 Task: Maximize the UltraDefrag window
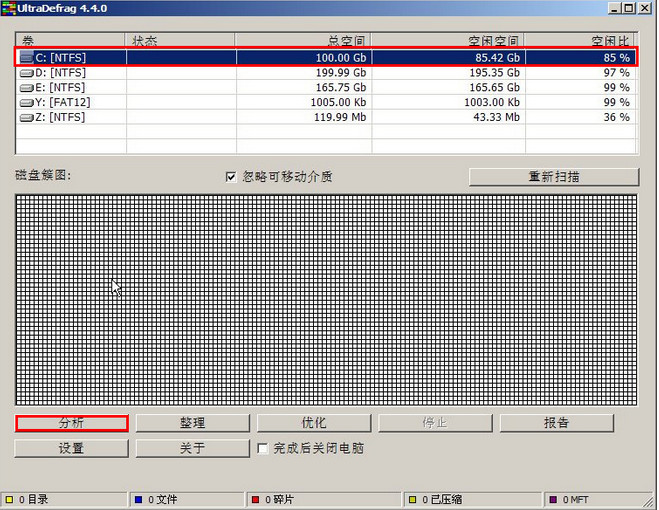629,8
